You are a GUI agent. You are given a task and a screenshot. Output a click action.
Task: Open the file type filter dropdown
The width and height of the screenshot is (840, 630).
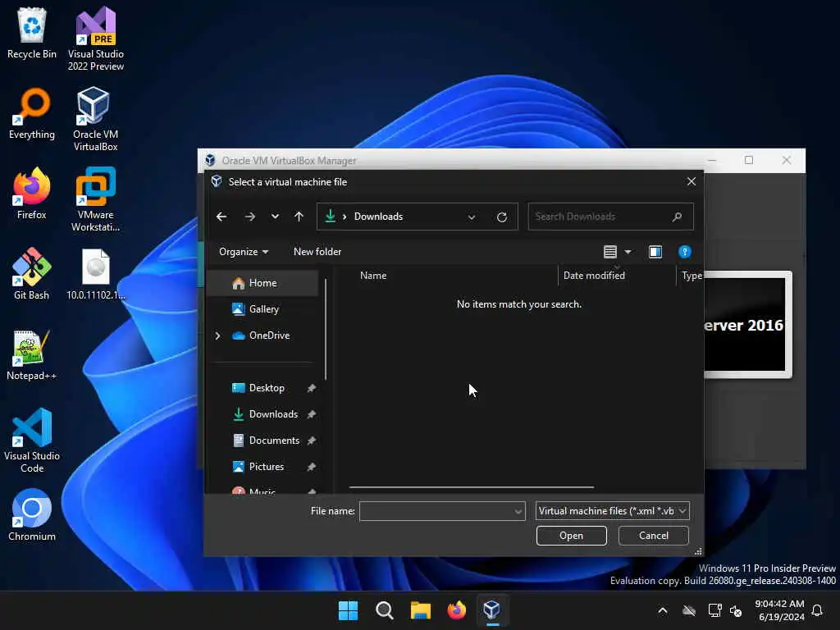pyautogui.click(x=612, y=511)
